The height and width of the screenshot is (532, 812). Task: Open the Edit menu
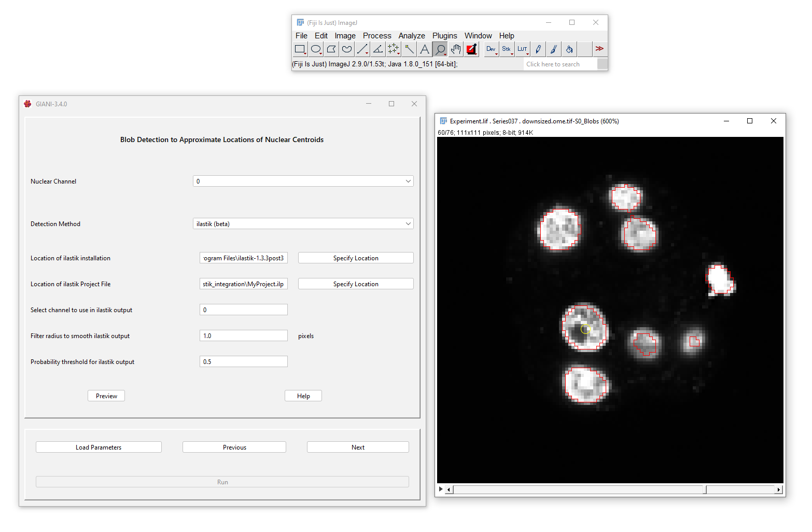pyautogui.click(x=321, y=36)
